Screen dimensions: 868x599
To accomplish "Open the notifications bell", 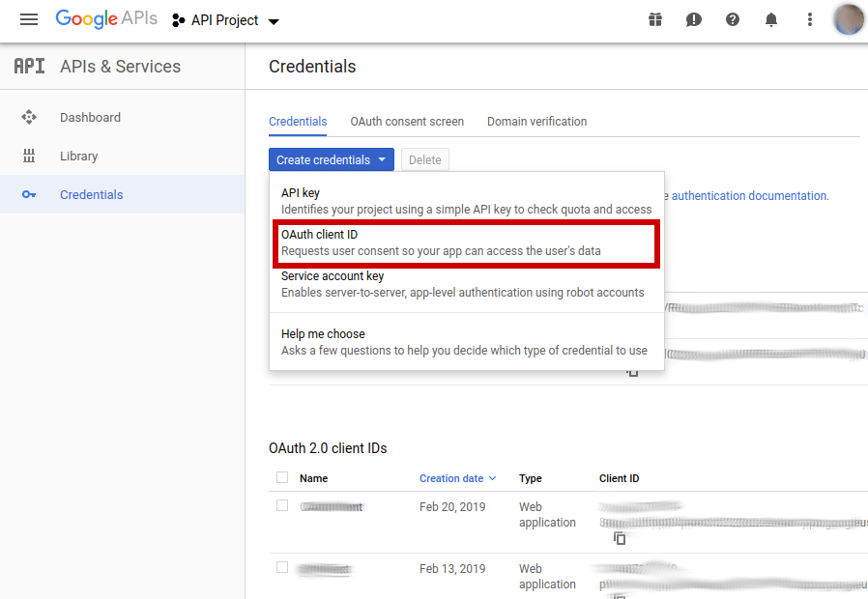I will tap(771, 19).
